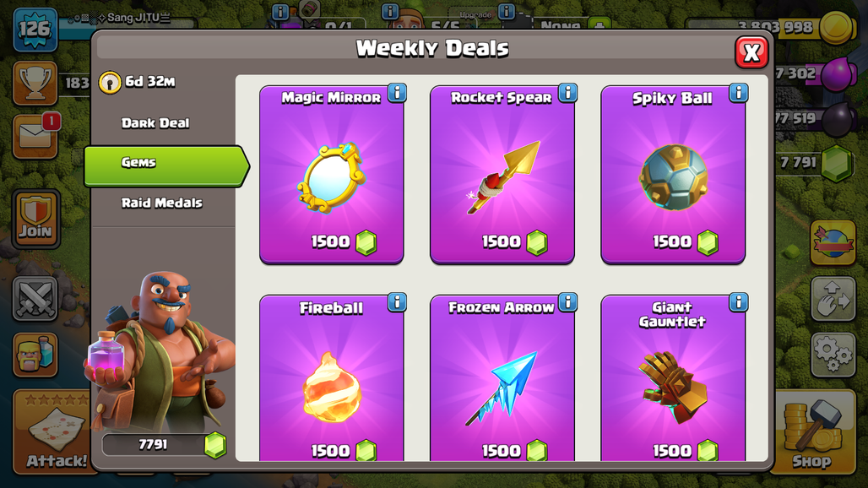Switch to Raid Medals tab
The width and height of the screenshot is (868, 488).
pos(161,203)
